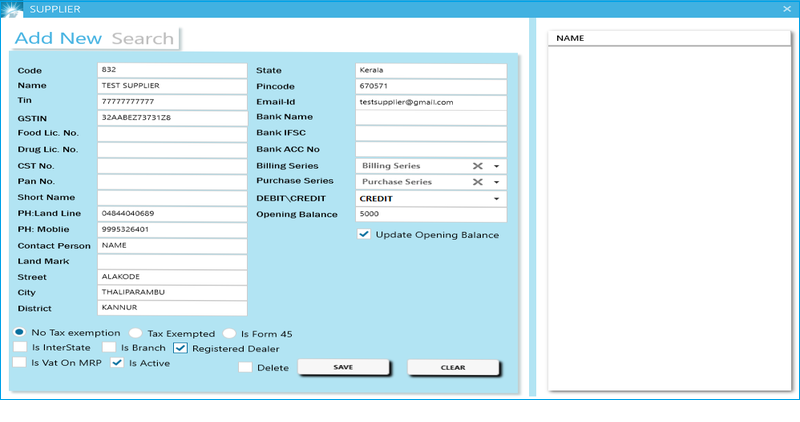The width and height of the screenshot is (800, 422).
Task: Toggle Is Branch checkbox
Action: [109, 347]
